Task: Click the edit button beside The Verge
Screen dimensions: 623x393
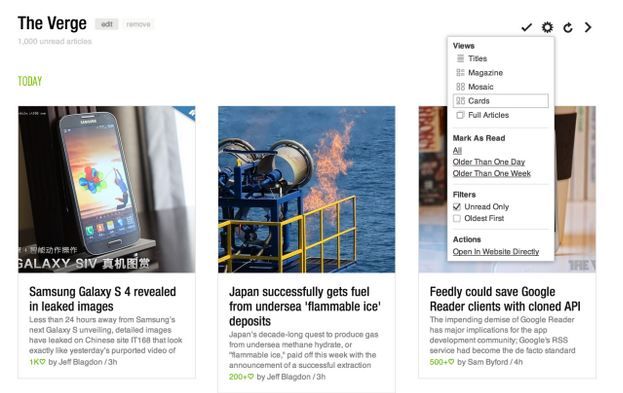Action: pyautogui.click(x=106, y=24)
